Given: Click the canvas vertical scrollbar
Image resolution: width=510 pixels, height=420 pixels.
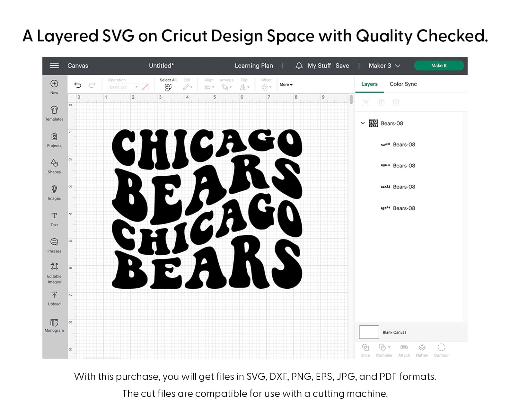Looking at the screenshot, I should [351, 99].
